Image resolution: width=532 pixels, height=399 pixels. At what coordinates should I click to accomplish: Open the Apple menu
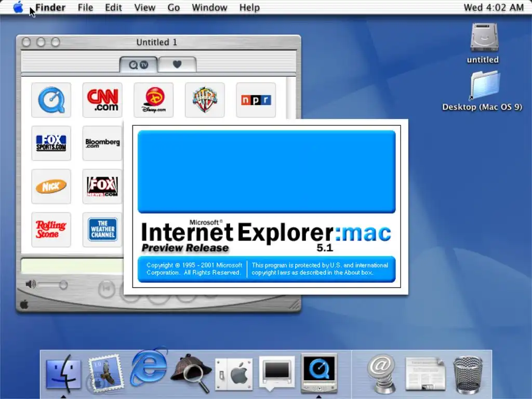point(18,7)
